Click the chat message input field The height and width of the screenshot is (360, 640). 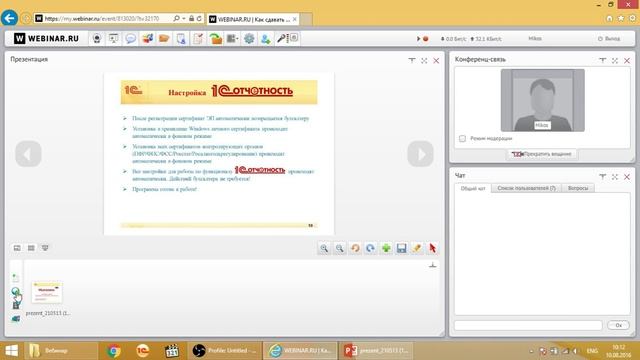point(528,325)
